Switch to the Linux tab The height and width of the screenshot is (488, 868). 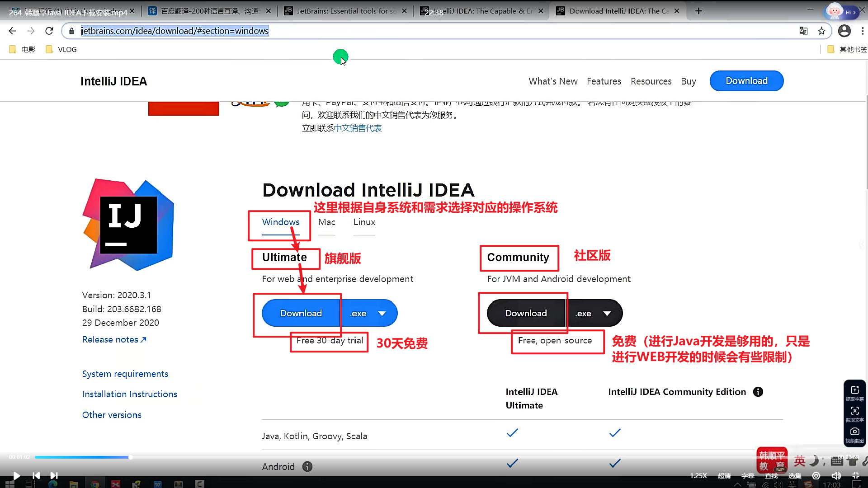click(364, 222)
